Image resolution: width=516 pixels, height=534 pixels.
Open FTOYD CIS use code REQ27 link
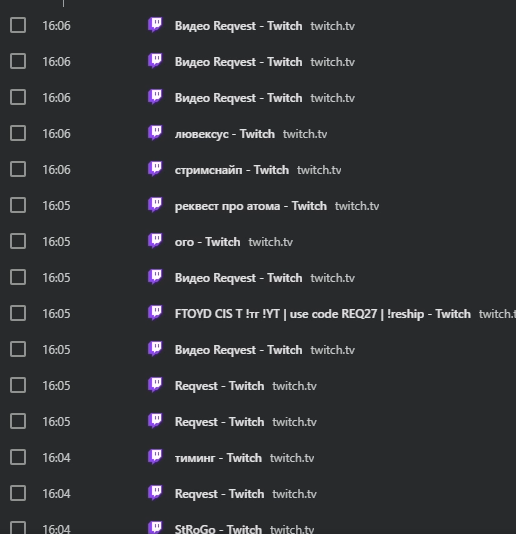(323, 314)
